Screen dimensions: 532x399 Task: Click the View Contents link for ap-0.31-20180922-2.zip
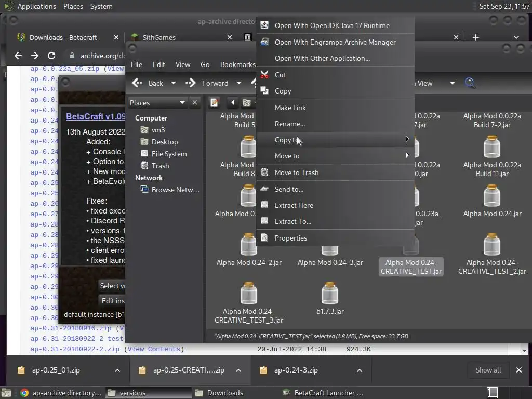[154, 349]
